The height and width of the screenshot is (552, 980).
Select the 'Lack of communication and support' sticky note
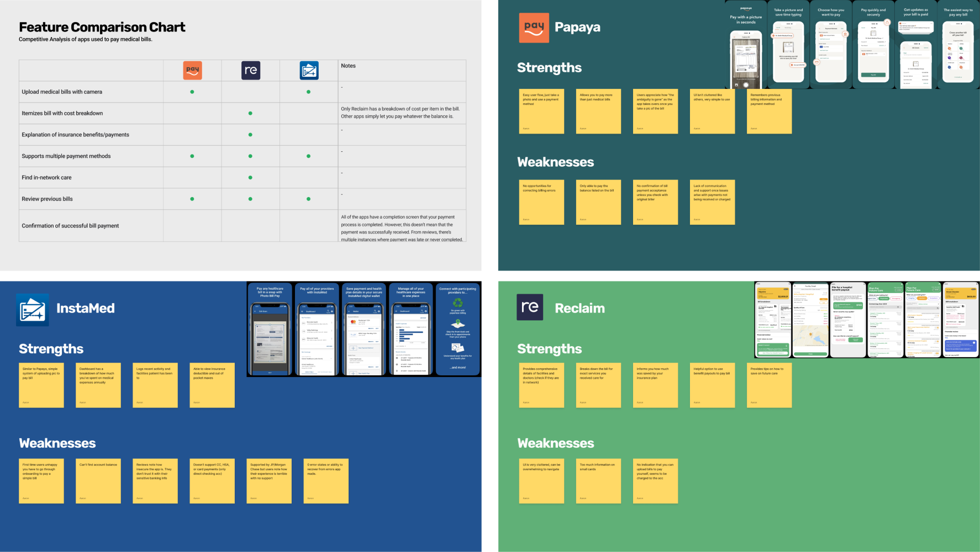tap(712, 202)
